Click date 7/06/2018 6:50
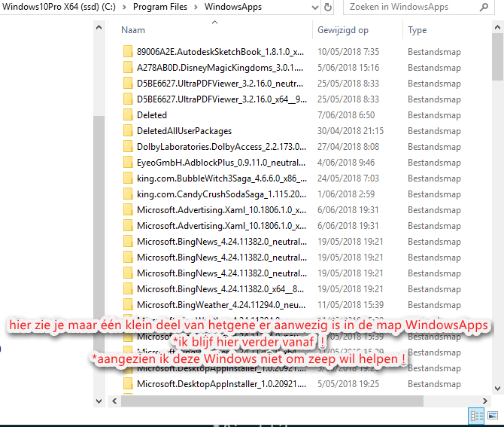Image resolution: width=504 pixels, height=427 pixels. (x=346, y=115)
